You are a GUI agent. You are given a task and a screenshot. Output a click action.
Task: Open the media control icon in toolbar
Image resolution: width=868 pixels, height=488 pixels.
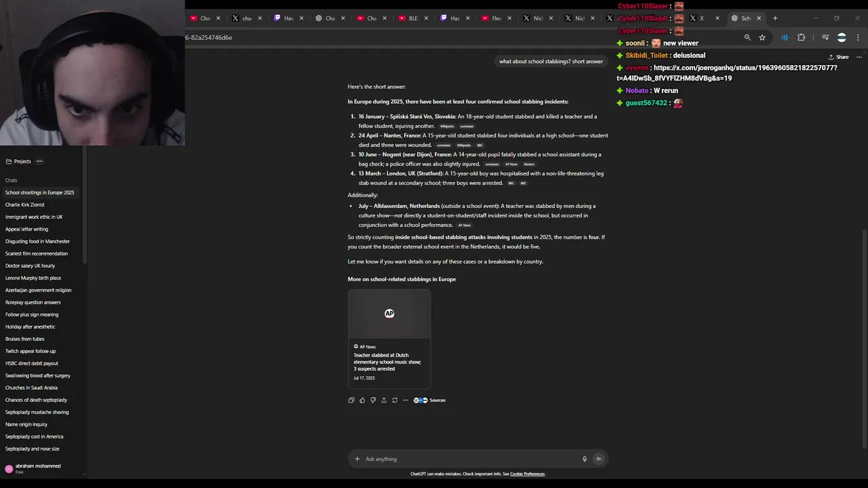point(825,37)
